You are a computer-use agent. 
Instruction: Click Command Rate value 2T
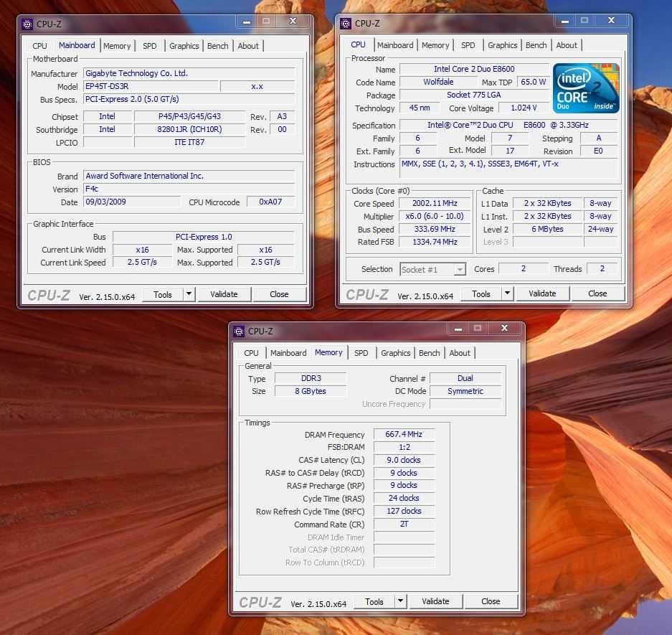click(404, 524)
